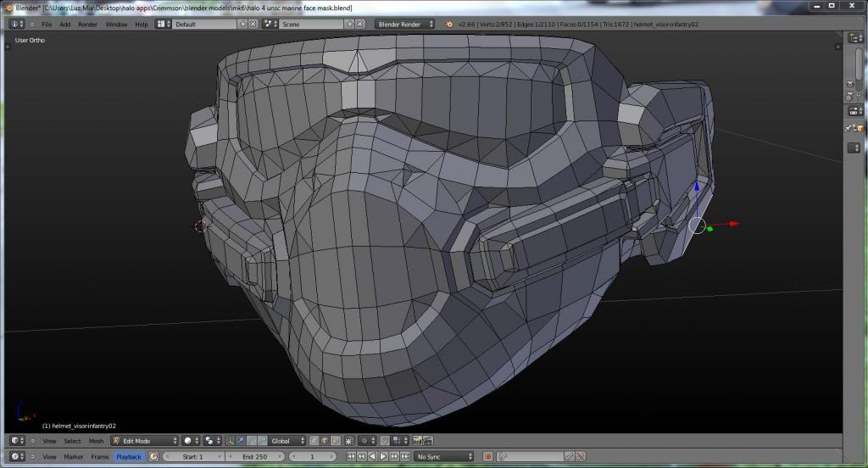Add a new scene
Image resolution: width=868 pixels, height=468 pixels.
click(x=350, y=24)
